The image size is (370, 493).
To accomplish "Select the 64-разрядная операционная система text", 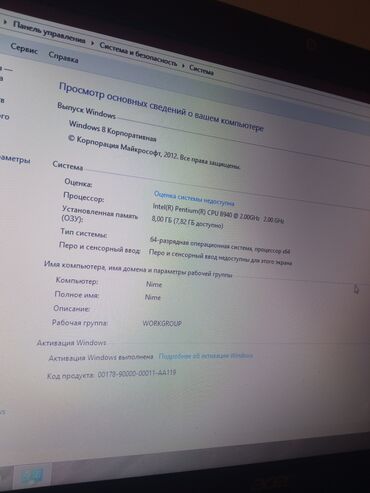I will click(x=220, y=246).
